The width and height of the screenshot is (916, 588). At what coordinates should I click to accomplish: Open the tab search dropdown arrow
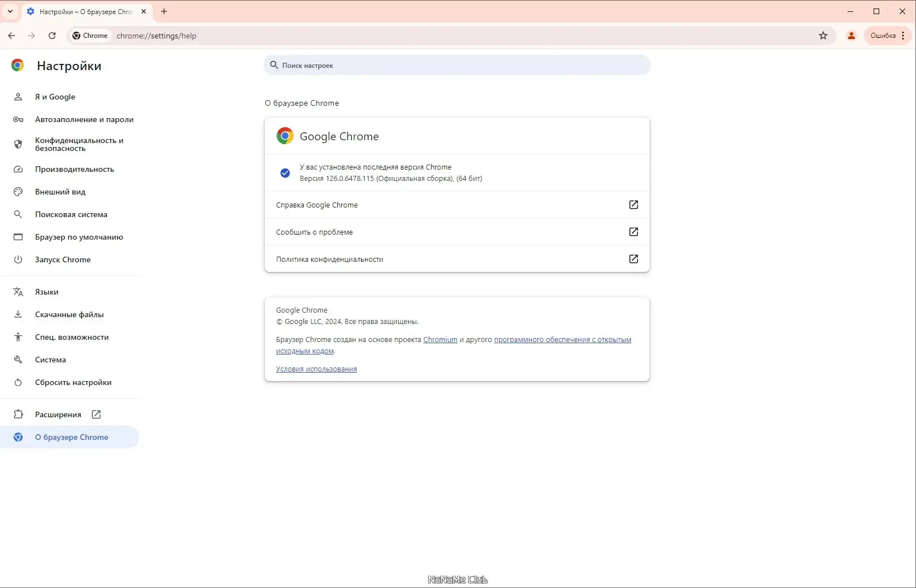10,11
